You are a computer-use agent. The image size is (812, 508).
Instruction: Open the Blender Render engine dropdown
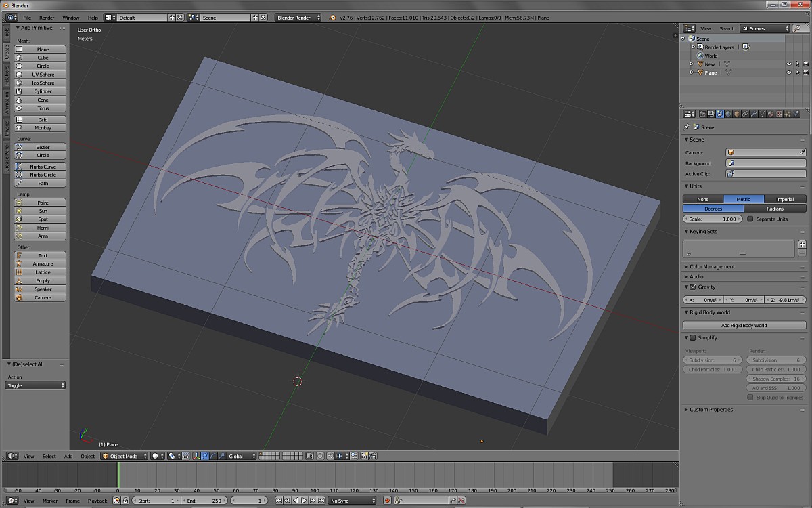point(298,18)
